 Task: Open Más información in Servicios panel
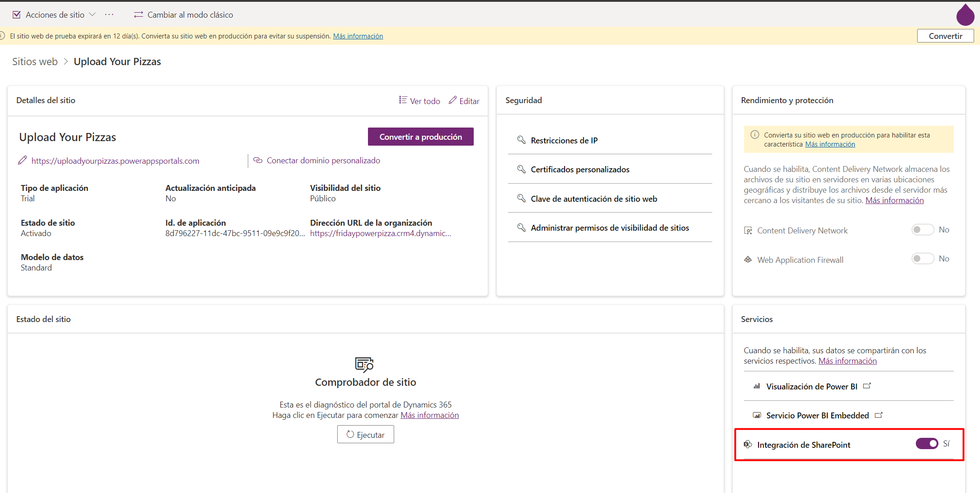click(848, 361)
